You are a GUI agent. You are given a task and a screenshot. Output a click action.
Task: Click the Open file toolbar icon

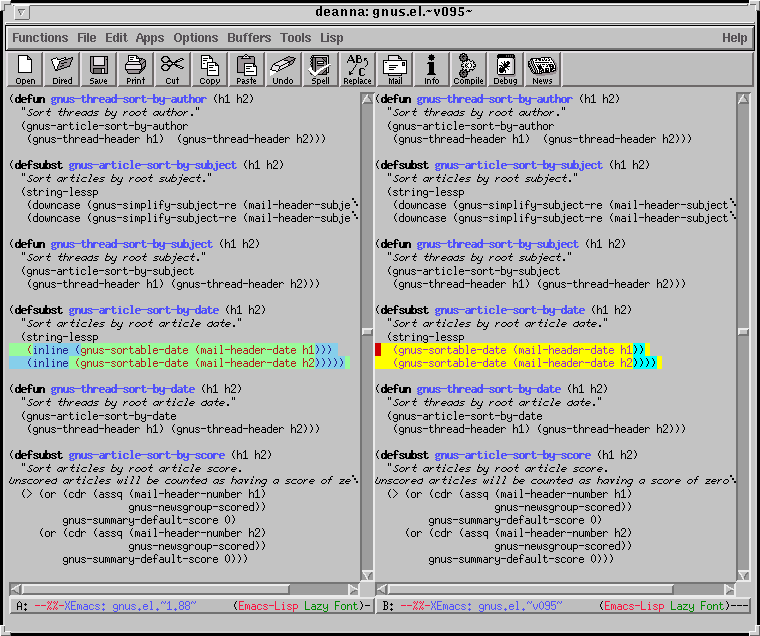pyautogui.click(x=25, y=69)
